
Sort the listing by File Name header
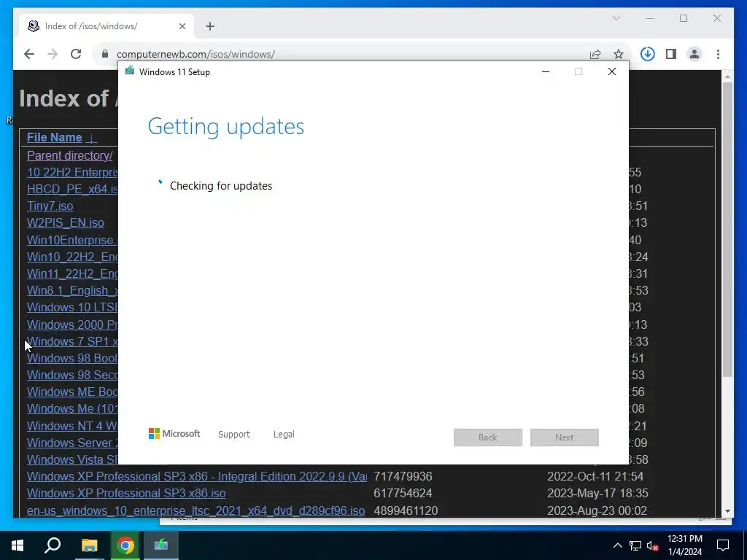54,138
